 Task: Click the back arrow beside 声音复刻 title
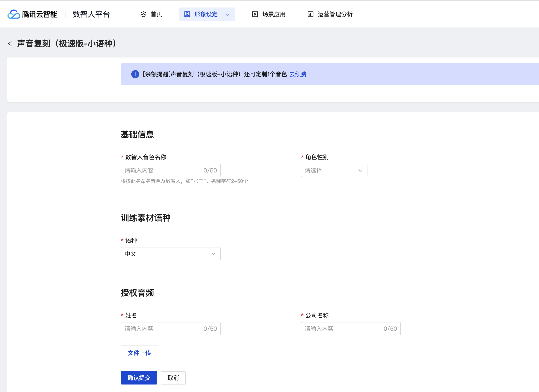[x=10, y=44]
